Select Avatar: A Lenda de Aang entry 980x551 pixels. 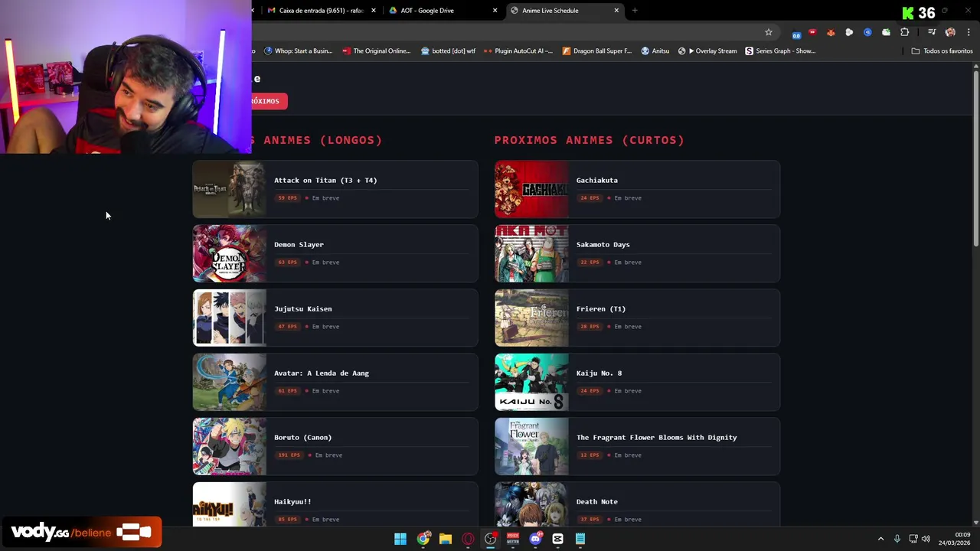click(x=335, y=383)
